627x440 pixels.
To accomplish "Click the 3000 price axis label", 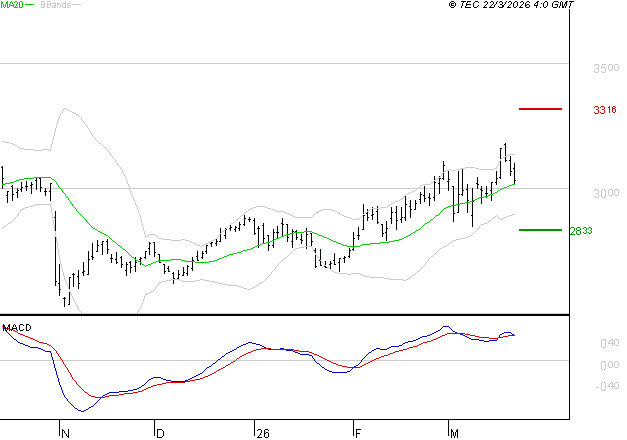I will coord(606,194).
